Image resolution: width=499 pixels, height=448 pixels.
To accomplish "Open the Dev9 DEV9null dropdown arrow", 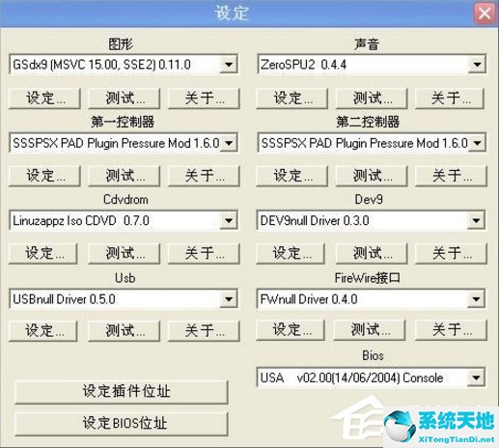I will click(x=476, y=220).
